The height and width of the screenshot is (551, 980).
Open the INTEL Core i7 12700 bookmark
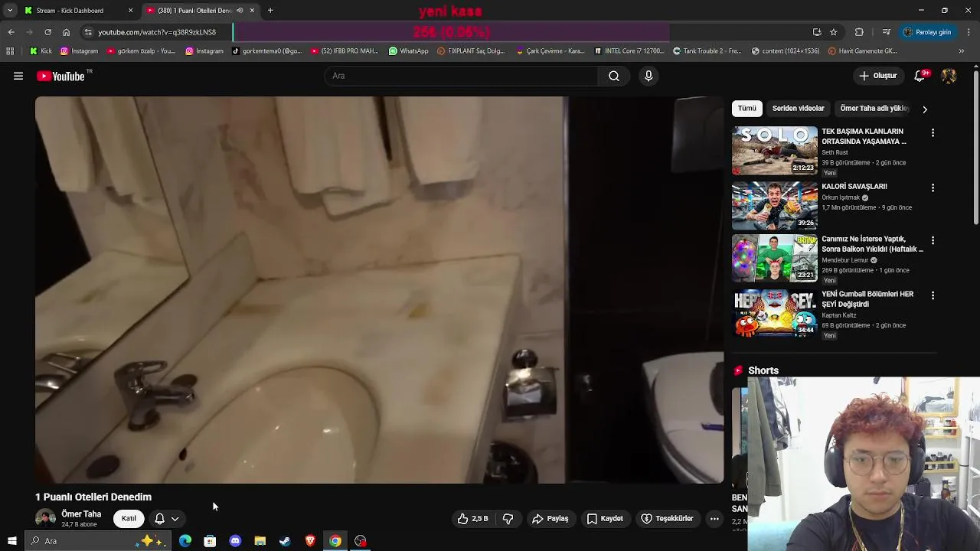(629, 51)
